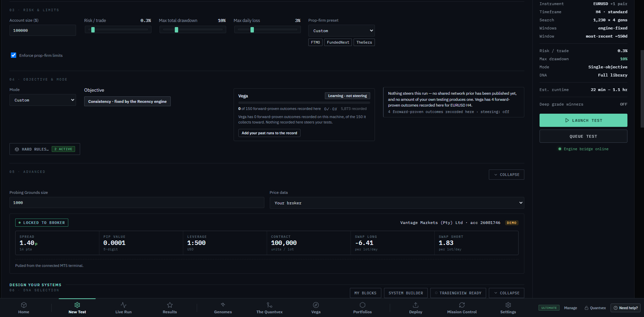Open the Price data dropdown
This screenshot has height=317, width=644.
[x=397, y=203]
